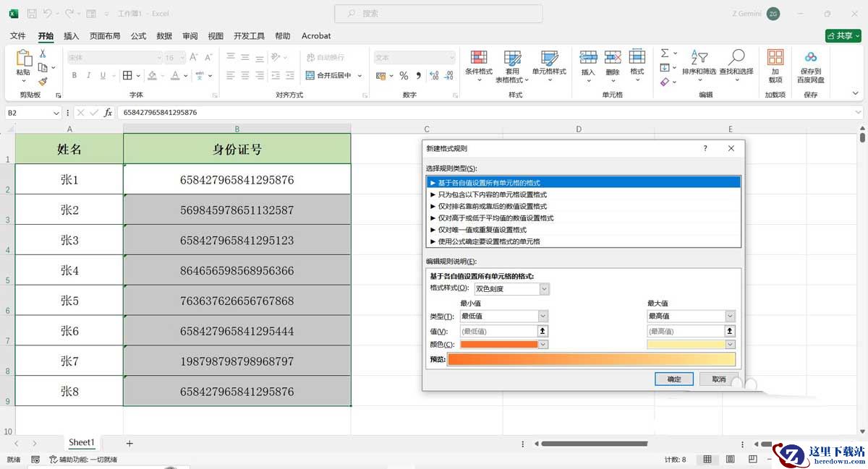
Task: Toggle Bold formatting button
Action: tap(75, 75)
